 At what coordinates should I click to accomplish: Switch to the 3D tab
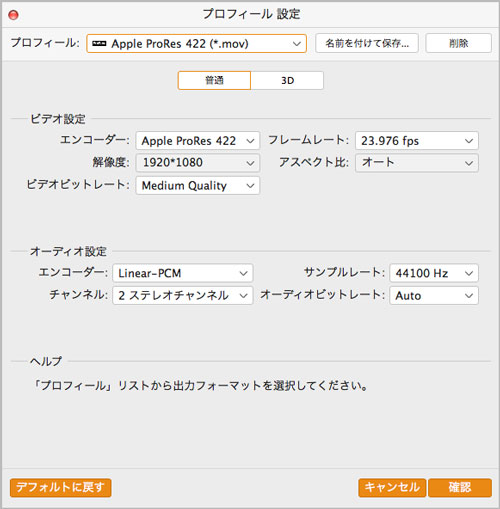[x=287, y=80]
